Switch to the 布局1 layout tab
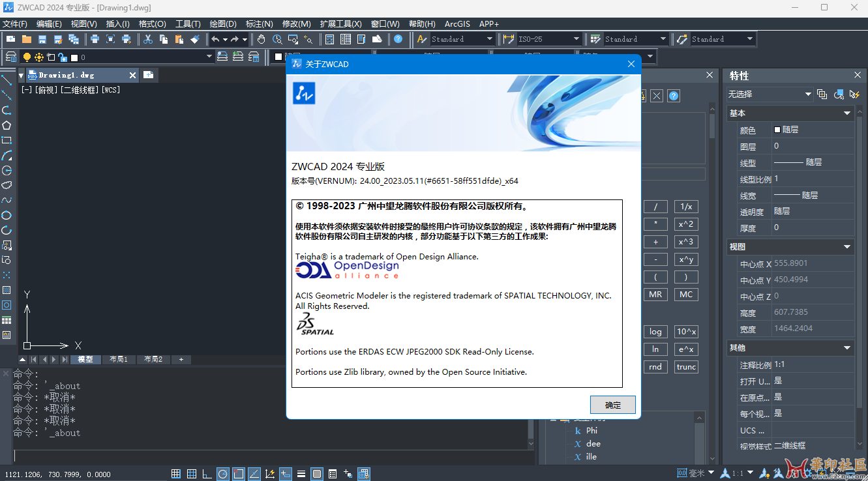Screen dimensions: 868x481 pyautogui.click(x=118, y=359)
